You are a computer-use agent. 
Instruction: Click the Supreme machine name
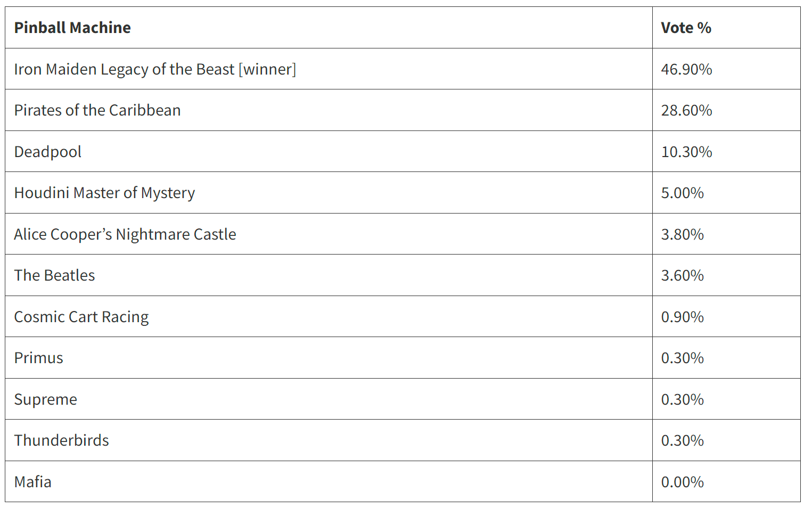[x=46, y=399]
